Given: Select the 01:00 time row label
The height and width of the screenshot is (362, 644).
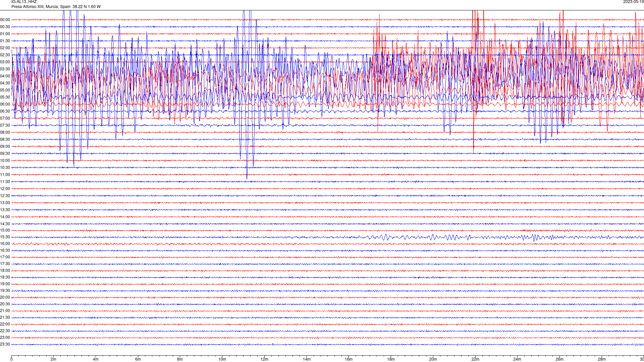Looking at the screenshot, I should point(5,34).
